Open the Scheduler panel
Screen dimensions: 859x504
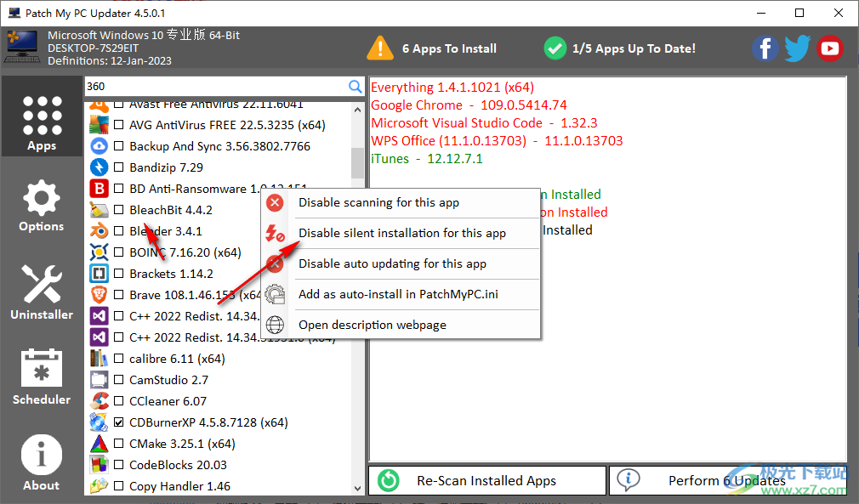pyautogui.click(x=42, y=377)
